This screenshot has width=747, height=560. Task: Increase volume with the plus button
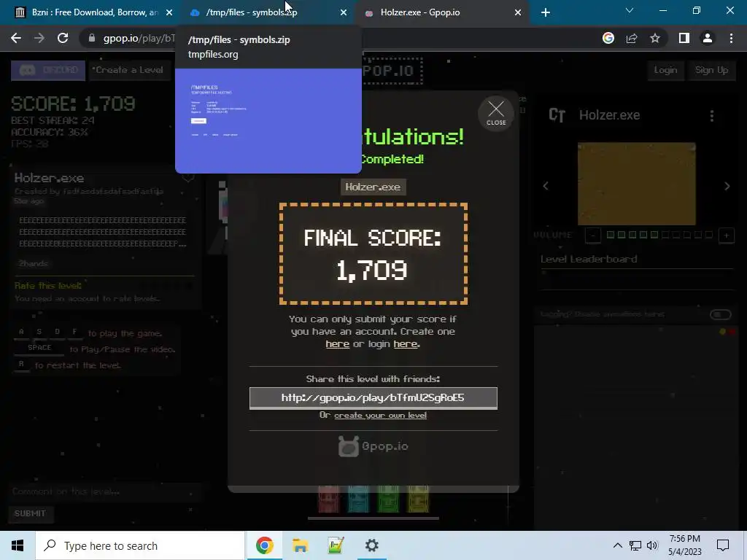[726, 236]
